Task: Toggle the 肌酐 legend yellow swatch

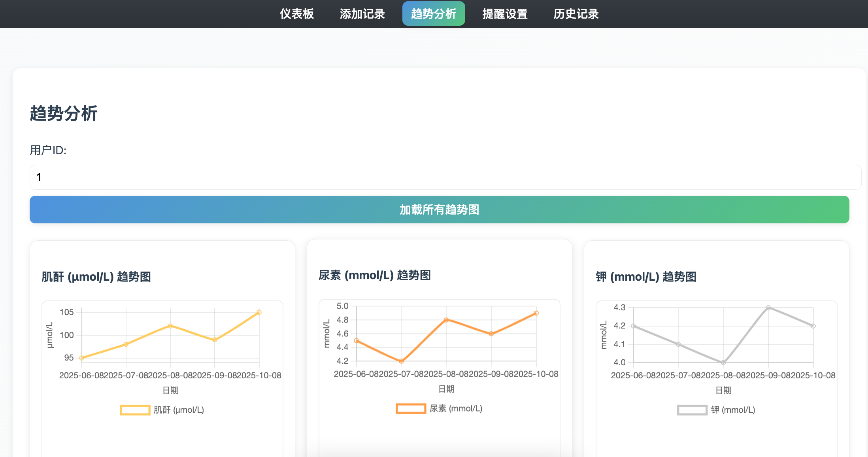Action: click(x=135, y=410)
